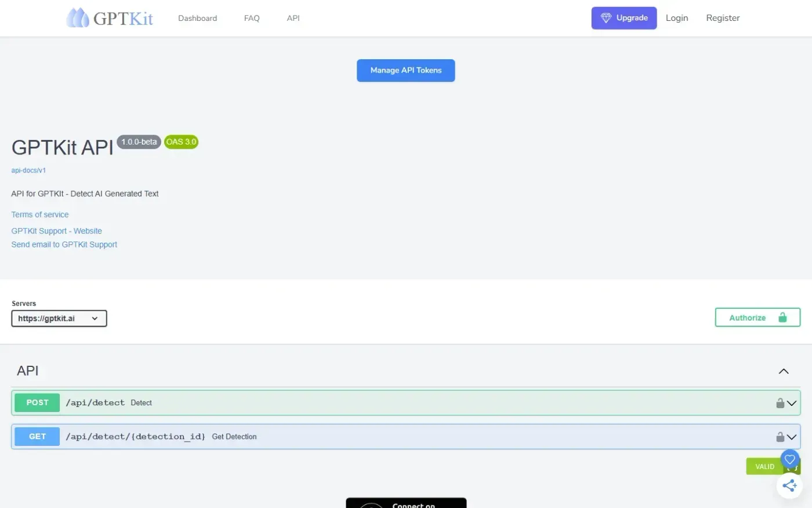This screenshot has height=508, width=812.
Task: Open the API menu item
Action: pyautogui.click(x=293, y=18)
